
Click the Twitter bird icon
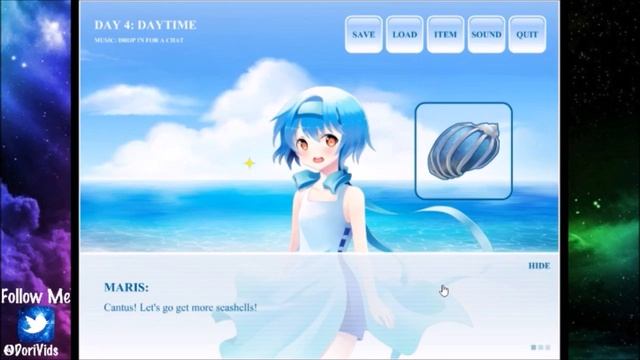click(x=36, y=324)
